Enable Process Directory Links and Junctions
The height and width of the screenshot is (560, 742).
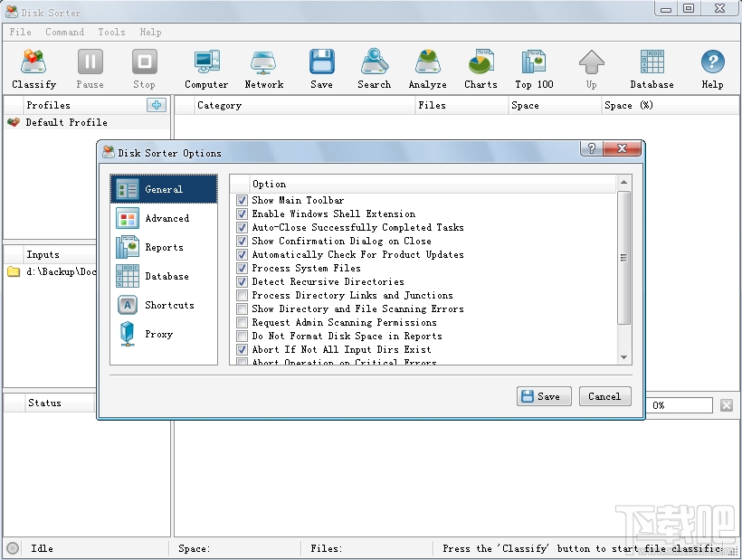pos(242,296)
